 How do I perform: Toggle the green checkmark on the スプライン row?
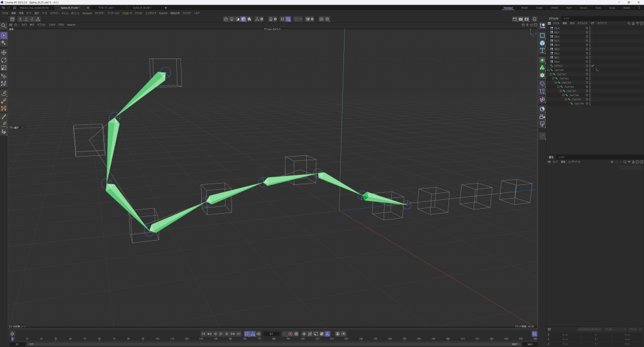[x=592, y=66]
